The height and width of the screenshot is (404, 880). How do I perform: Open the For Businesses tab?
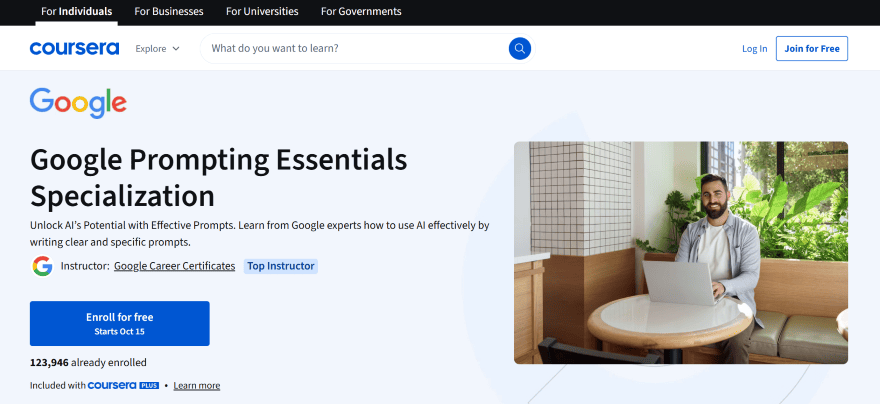(169, 11)
